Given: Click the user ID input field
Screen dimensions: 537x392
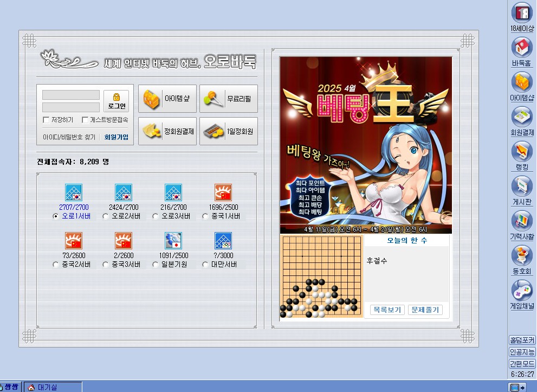Looking at the screenshot, I should (x=71, y=95).
